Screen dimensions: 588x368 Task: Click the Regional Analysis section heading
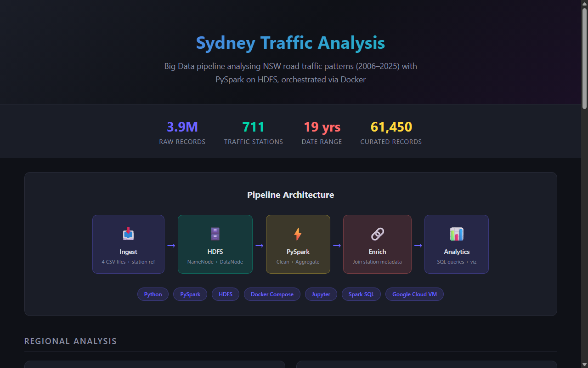click(70, 341)
